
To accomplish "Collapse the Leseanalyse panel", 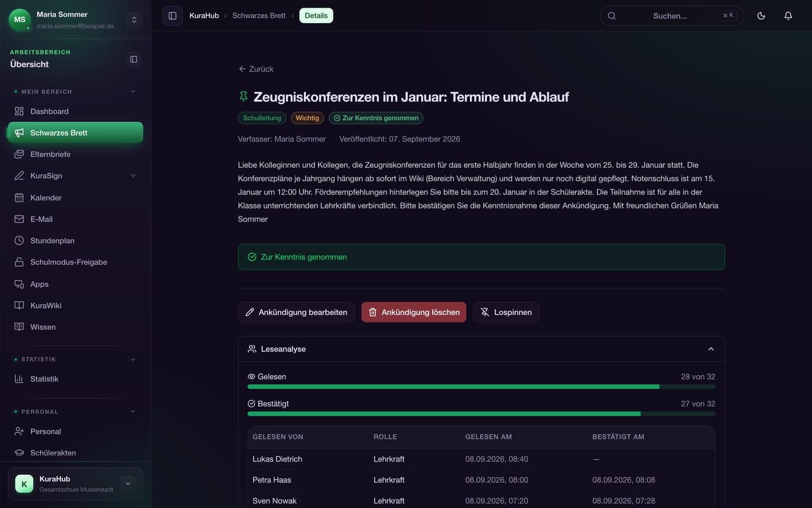I will (x=711, y=349).
